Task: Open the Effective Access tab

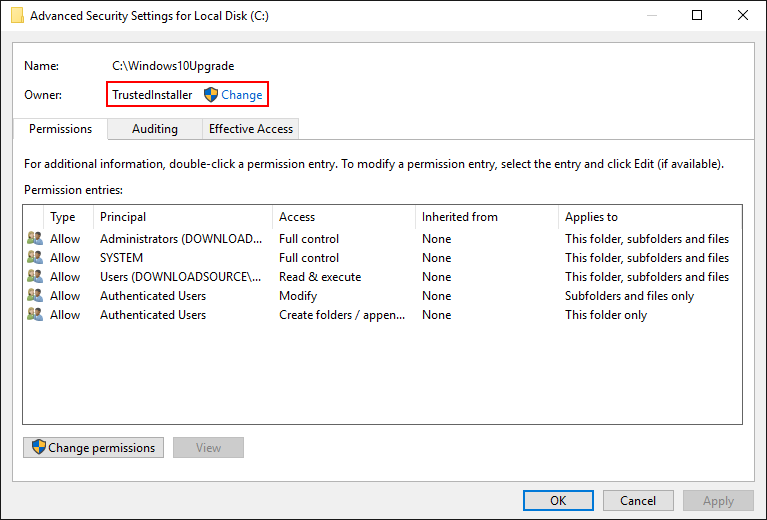Action: tap(250, 129)
